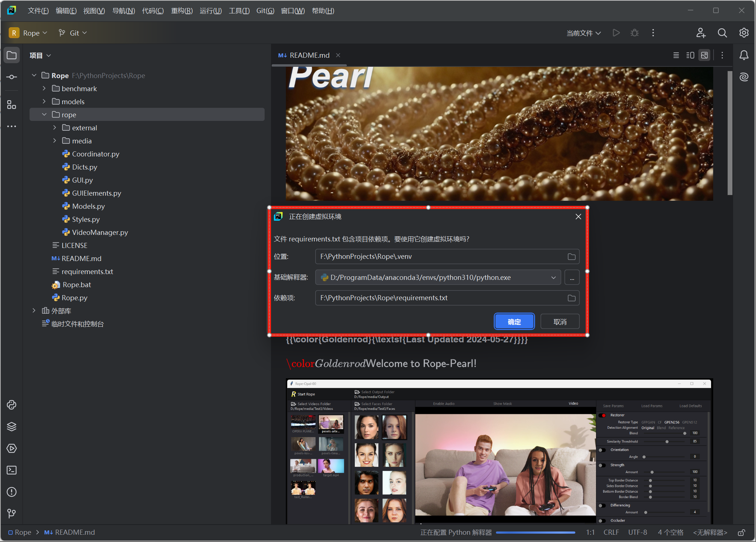This screenshot has width=756, height=542.
Task: Click the 取消 button in dialog
Action: 560,322
